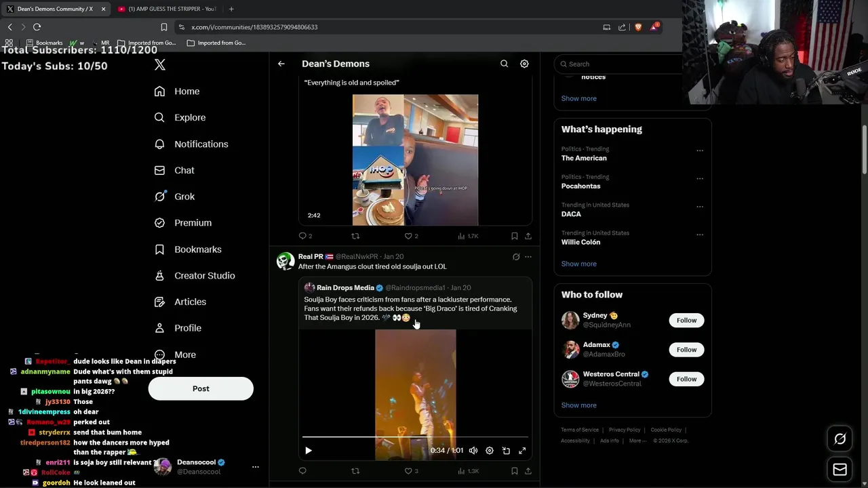
Task: View analytics of Real PR post 1.3K
Action: pyautogui.click(x=468, y=471)
